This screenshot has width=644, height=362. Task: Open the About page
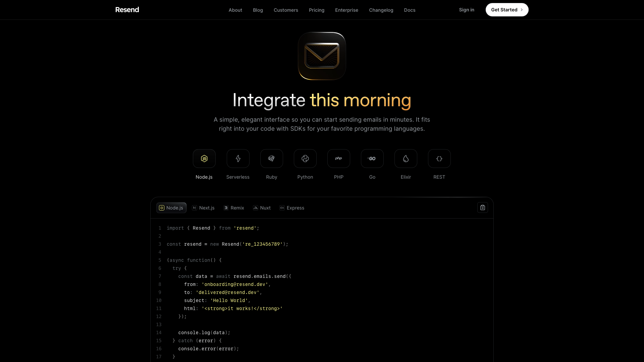point(235,10)
